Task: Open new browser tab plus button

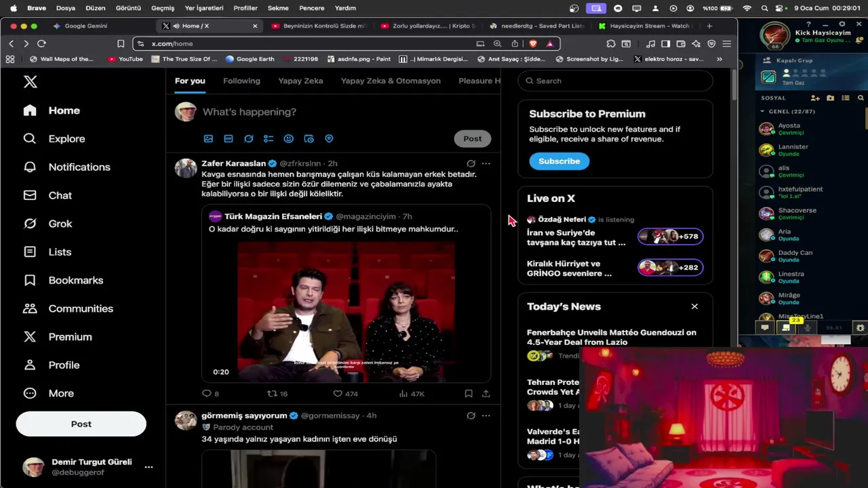Action: point(709,26)
